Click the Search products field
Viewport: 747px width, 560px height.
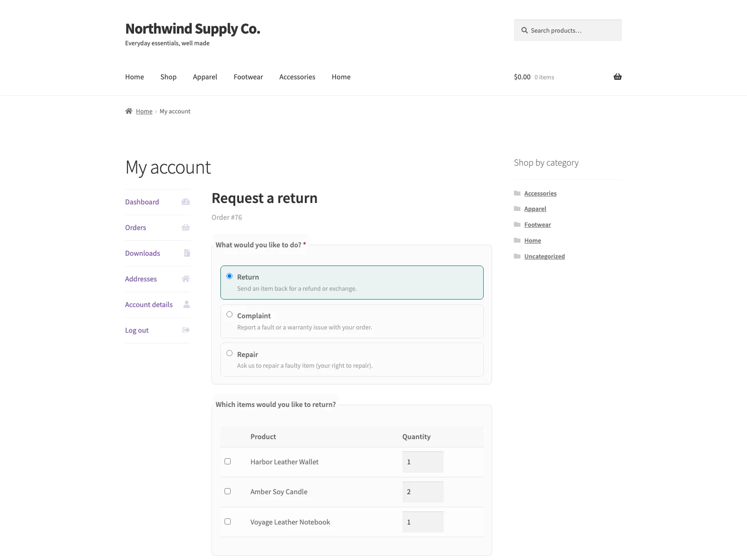coord(568,30)
